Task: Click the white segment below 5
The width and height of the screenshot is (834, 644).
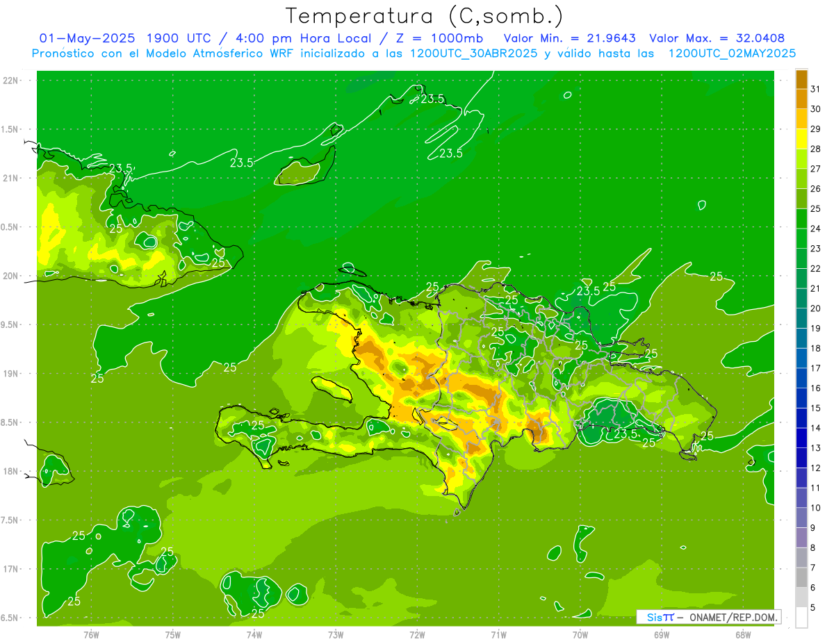Action: point(801,618)
